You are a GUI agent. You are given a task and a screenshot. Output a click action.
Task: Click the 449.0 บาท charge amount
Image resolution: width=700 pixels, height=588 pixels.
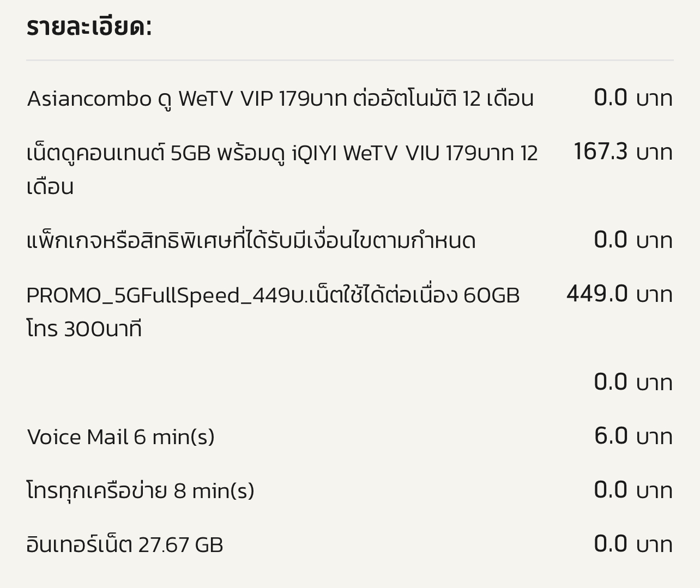point(619,294)
